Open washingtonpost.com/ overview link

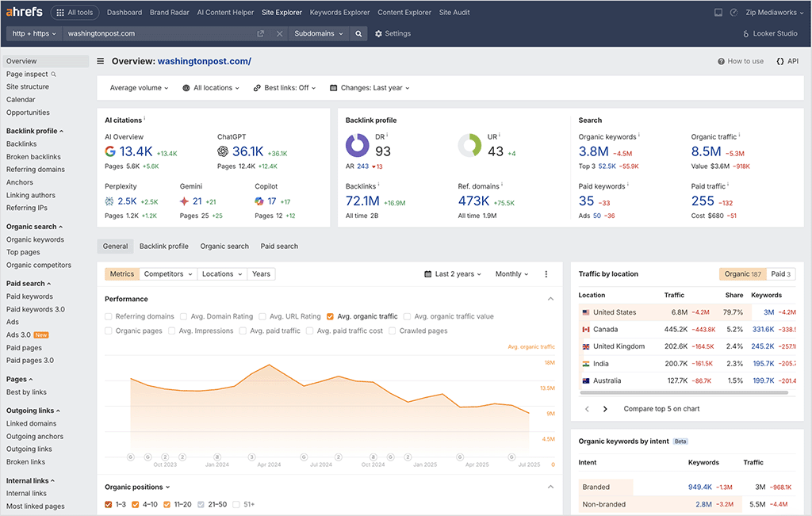pyautogui.click(x=204, y=61)
